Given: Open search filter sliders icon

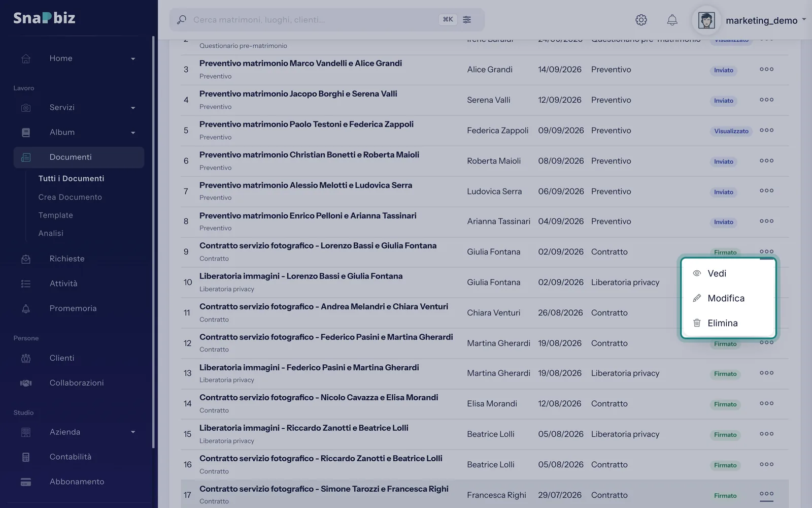Looking at the screenshot, I should click(467, 20).
